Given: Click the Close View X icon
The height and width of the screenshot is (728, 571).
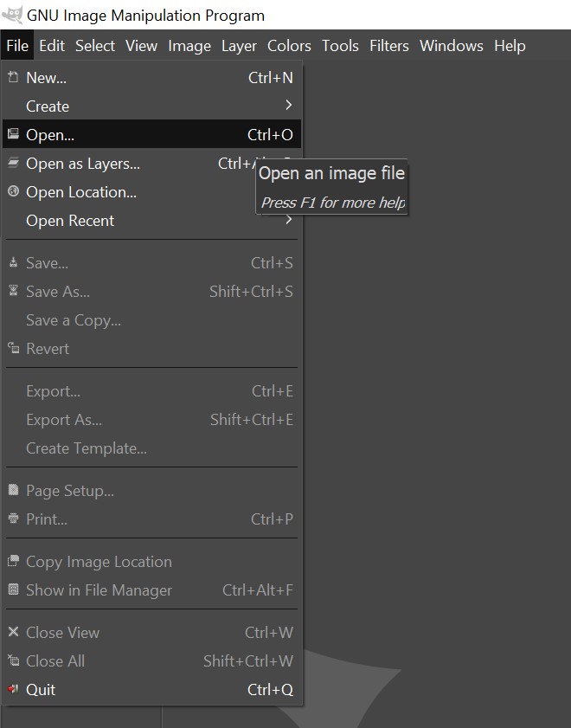Looking at the screenshot, I should tap(14, 632).
